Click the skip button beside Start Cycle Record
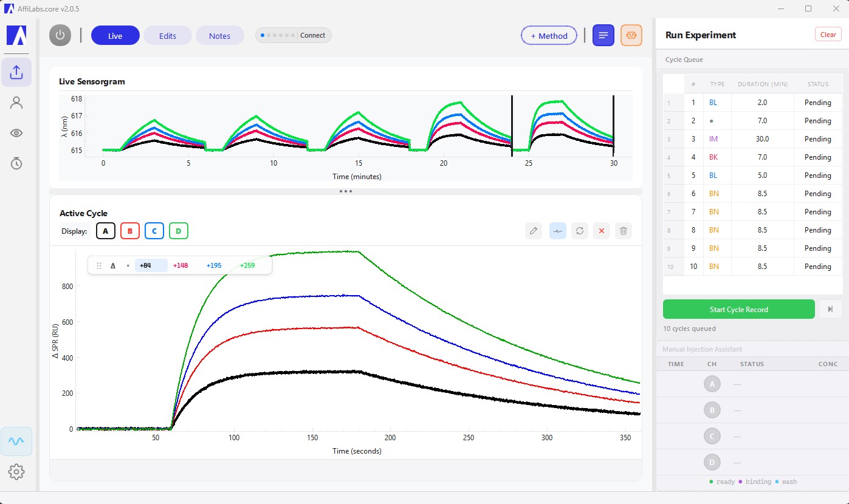Image resolution: width=849 pixels, height=504 pixels. [x=830, y=309]
